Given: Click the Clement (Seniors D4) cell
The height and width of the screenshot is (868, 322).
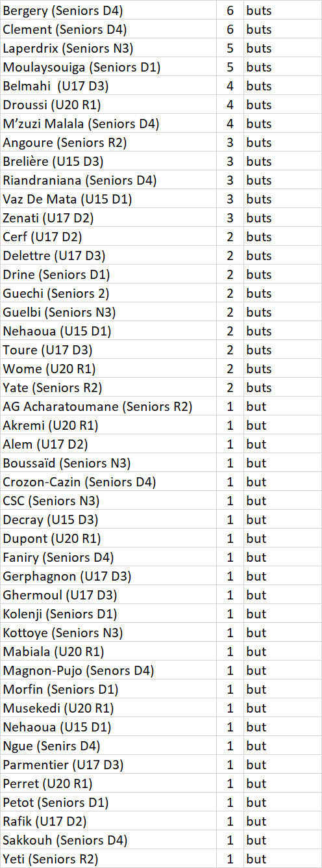Looking at the screenshot, I should pyautogui.click(x=108, y=29).
